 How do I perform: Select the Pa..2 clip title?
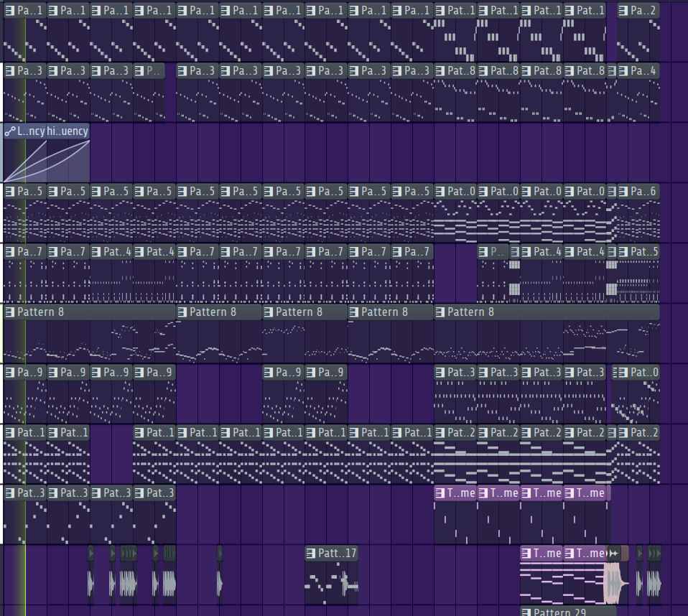643,11
